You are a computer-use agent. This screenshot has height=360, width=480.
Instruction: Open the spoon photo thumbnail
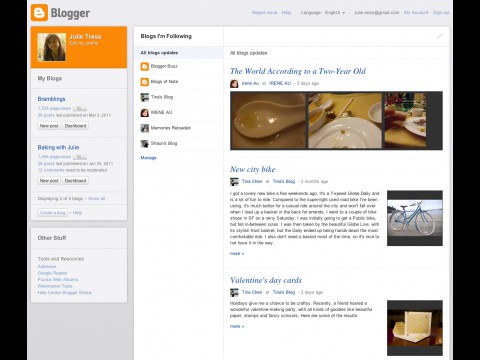coord(268,121)
